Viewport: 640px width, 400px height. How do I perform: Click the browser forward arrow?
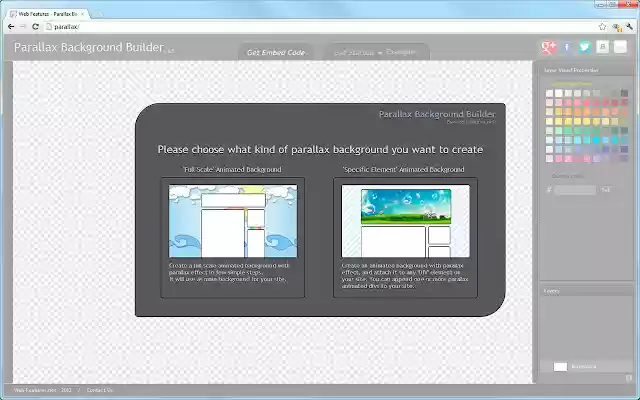tap(23, 27)
